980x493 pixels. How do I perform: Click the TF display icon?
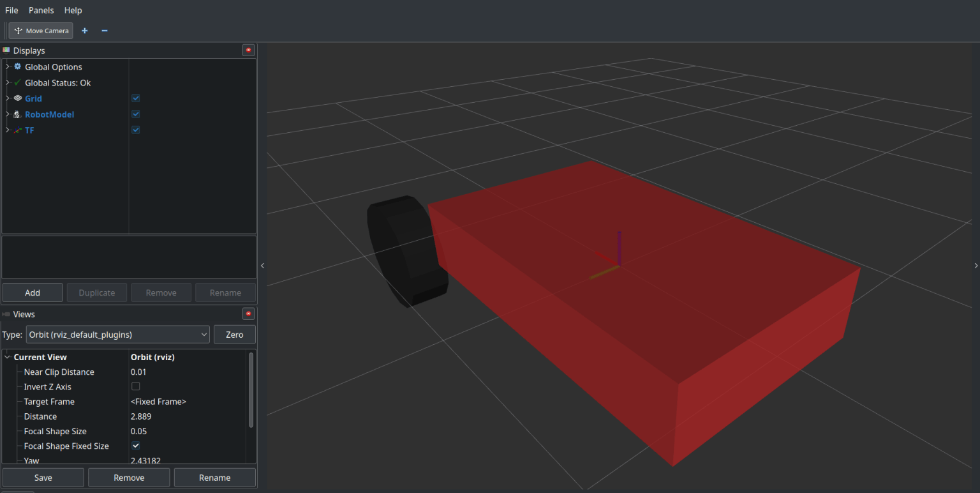point(17,130)
